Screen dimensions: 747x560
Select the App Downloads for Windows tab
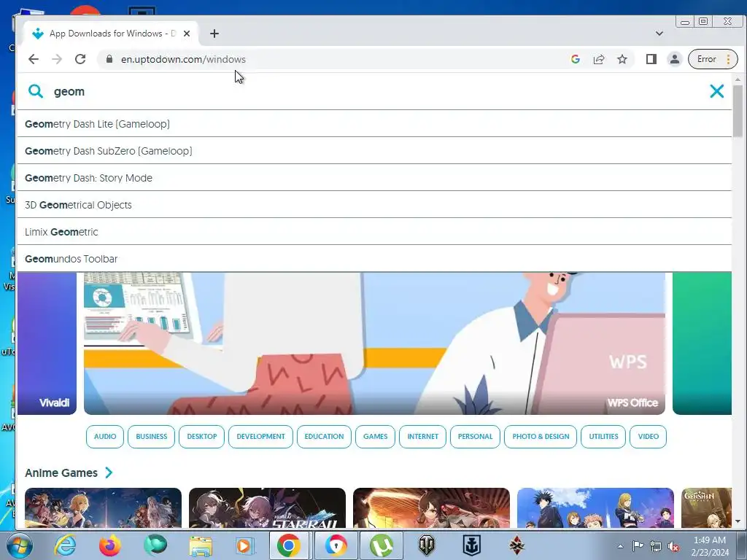[111, 34]
